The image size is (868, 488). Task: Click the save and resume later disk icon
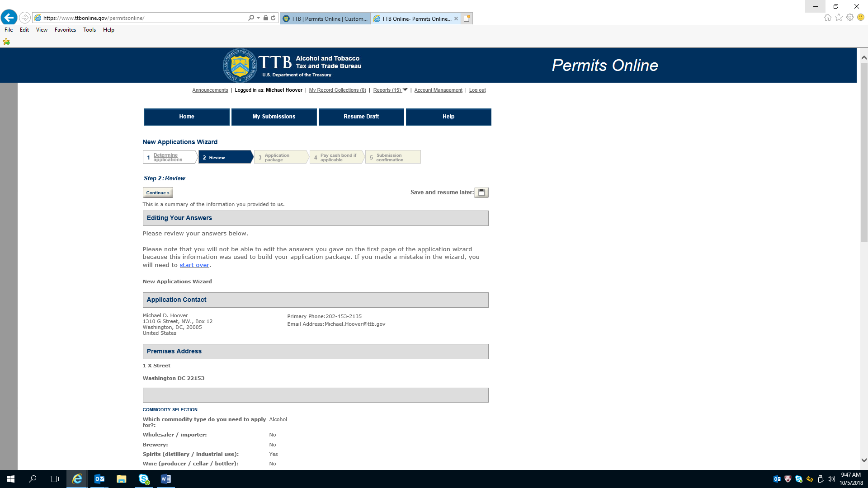481,192
